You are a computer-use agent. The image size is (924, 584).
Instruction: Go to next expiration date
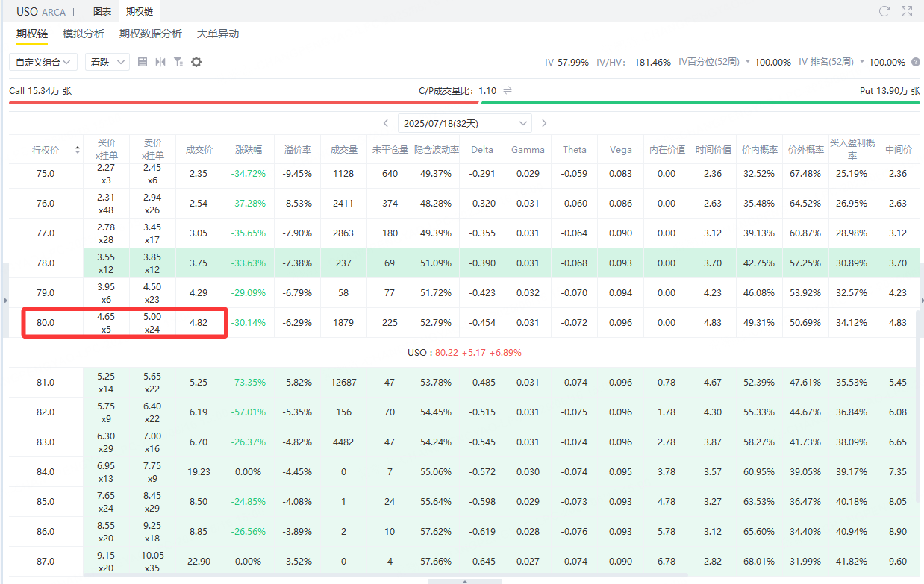tap(544, 122)
